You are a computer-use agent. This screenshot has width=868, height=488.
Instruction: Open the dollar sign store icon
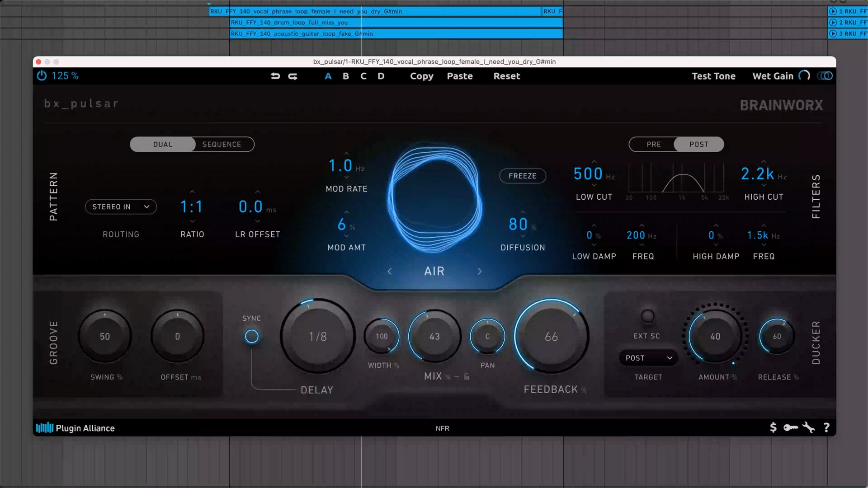click(773, 427)
